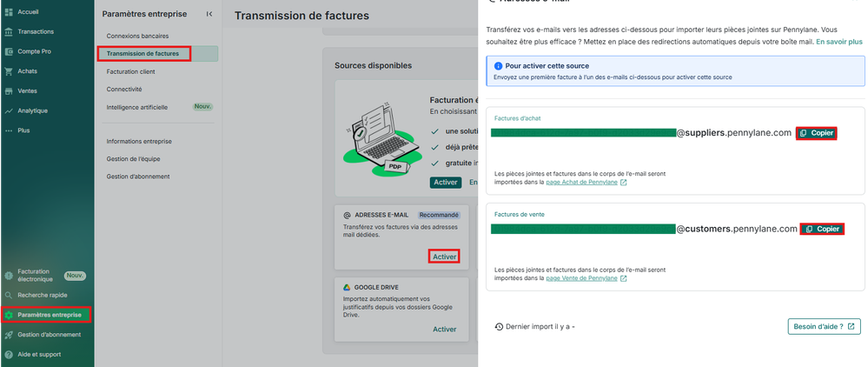Collapse the Paramètres entreprise panel
This screenshot has width=868, height=367.
pyautogui.click(x=209, y=14)
